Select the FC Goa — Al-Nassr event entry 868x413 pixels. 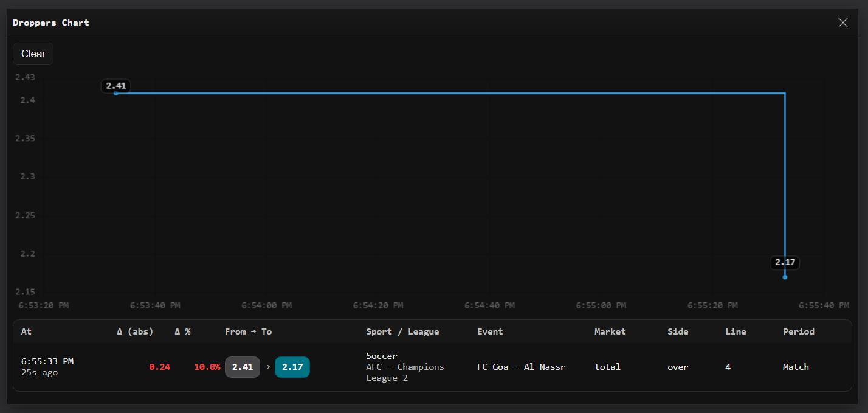pyautogui.click(x=521, y=367)
